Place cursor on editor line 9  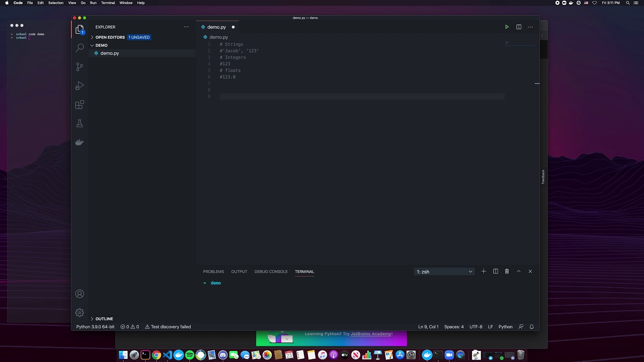click(x=362, y=97)
